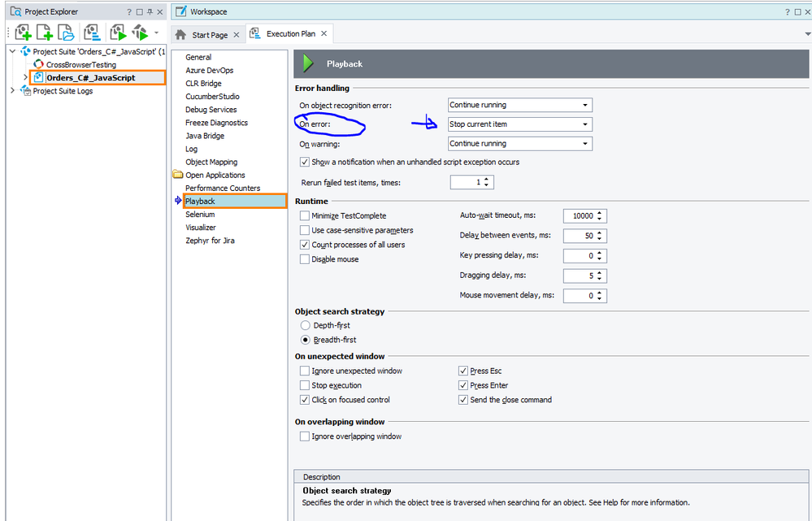Click the Run project toolbar icon
Viewport: 812px width, 521px height.
tap(119, 33)
